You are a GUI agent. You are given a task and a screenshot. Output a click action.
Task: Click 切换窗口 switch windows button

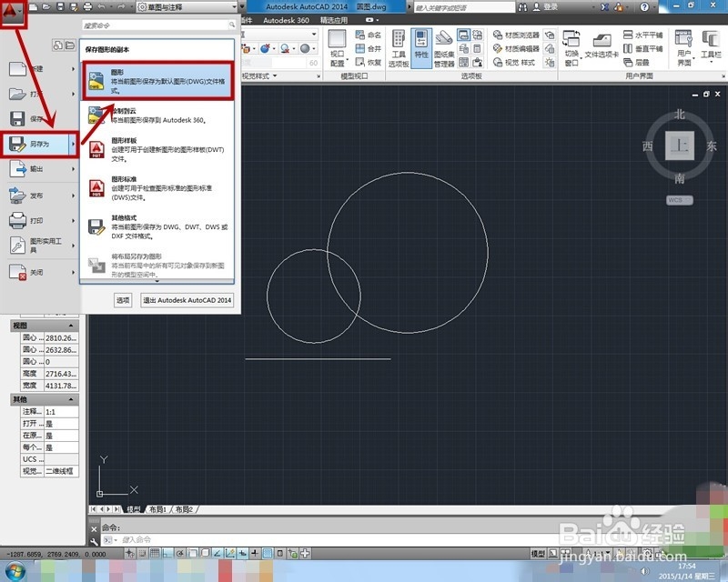click(571, 48)
